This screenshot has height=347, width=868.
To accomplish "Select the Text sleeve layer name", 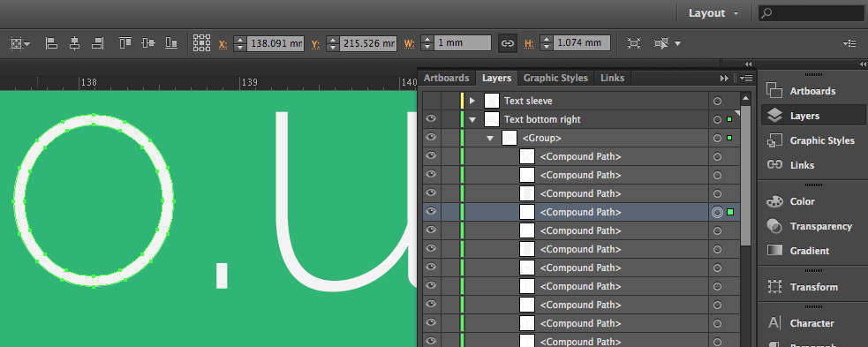I will (x=527, y=101).
